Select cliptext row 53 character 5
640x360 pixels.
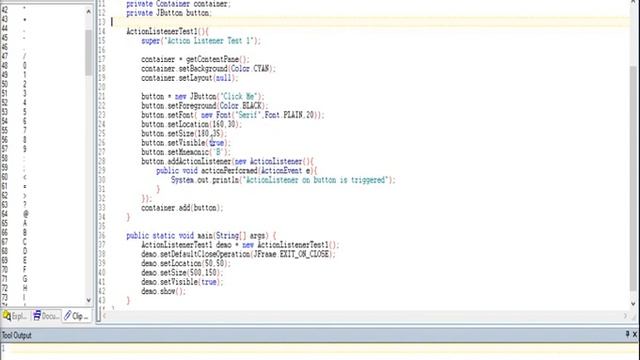click(x=24, y=112)
